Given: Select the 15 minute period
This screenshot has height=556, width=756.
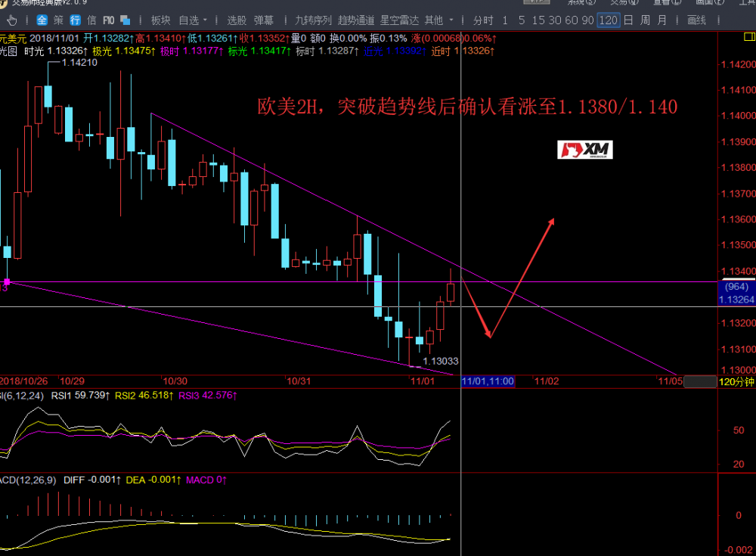Looking at the screenshot, I should 538,20.
